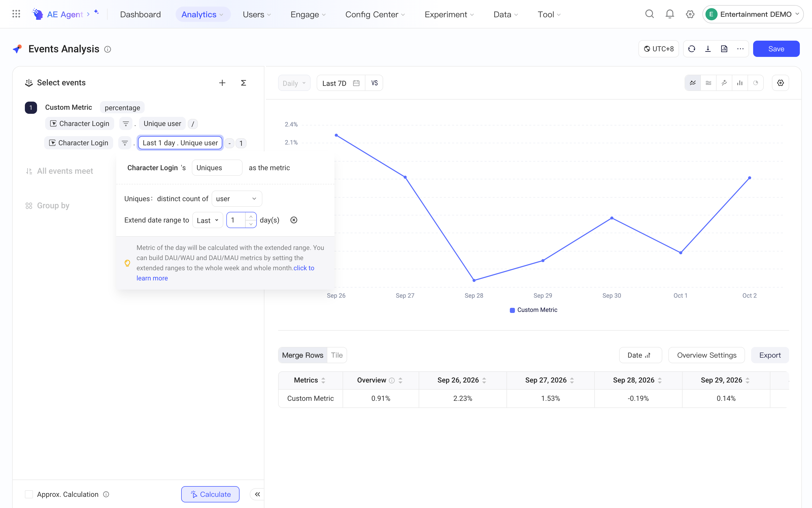812x508 pixels.
Task: Open the top-bar settings gear
Action: tap(690, 14)
